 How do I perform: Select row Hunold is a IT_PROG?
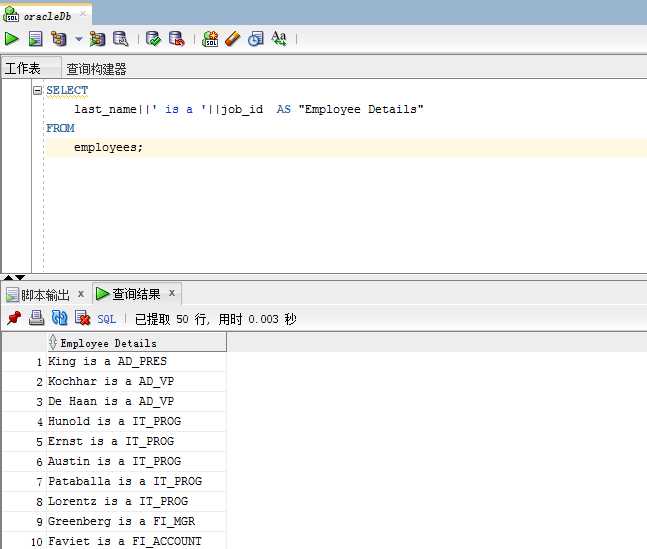[x=114, y=421]
